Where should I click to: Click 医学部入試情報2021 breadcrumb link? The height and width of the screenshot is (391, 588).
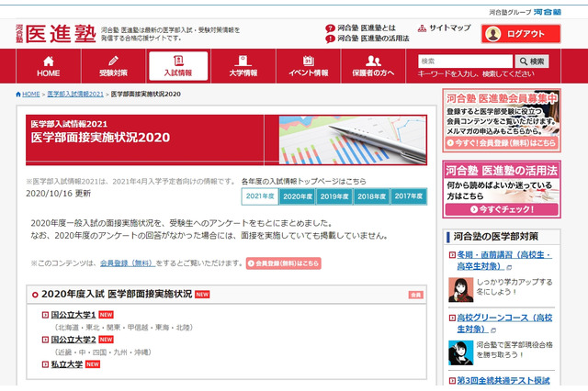click(x=75, y=94)
